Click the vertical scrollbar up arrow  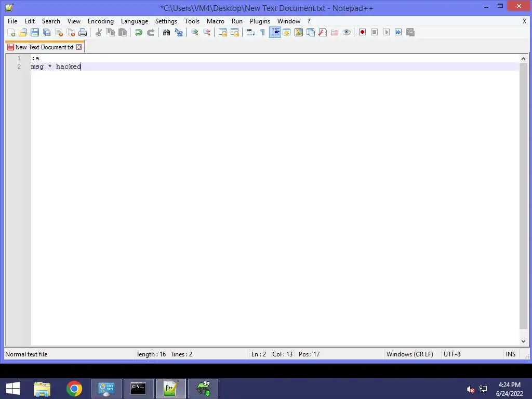pyautogui.click(x=523, y=59)
